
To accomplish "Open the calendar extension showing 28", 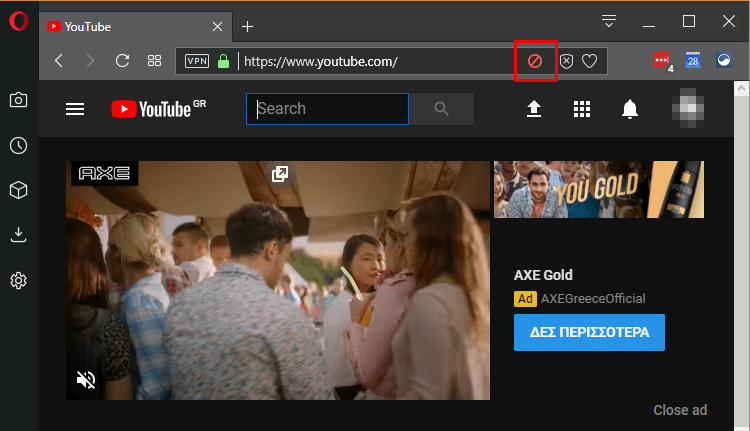I will 693,60.
